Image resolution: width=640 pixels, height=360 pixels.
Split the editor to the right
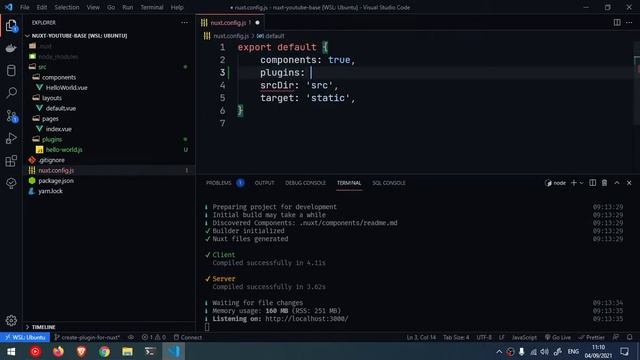click(617, 22)
